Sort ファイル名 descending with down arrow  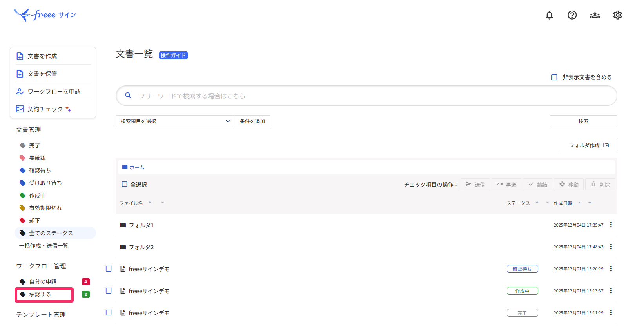coord(162,203)
